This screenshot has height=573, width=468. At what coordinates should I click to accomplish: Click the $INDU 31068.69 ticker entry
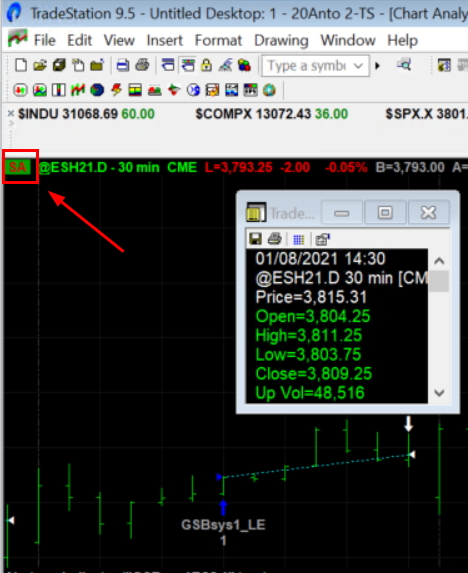(x=86, y=114)
